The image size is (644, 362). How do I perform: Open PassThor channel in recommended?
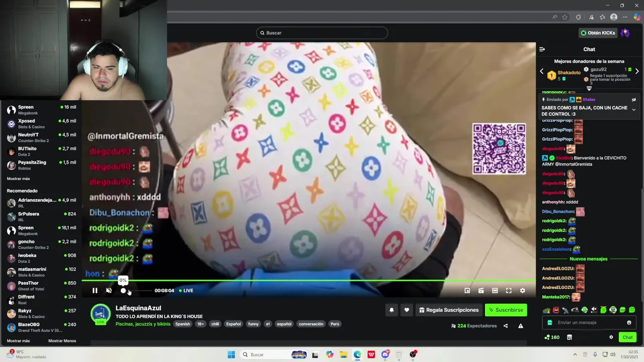[x=41, y=286]
